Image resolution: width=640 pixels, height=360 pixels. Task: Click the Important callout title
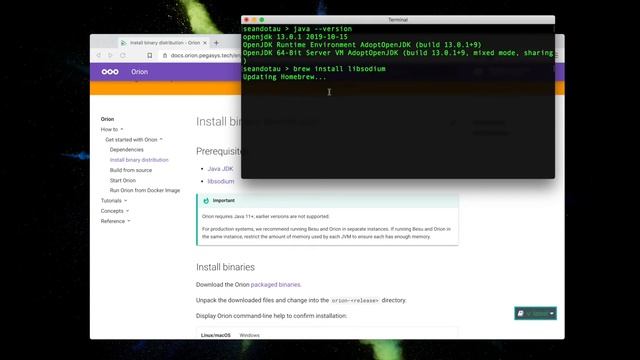click(x=224, y=201)
